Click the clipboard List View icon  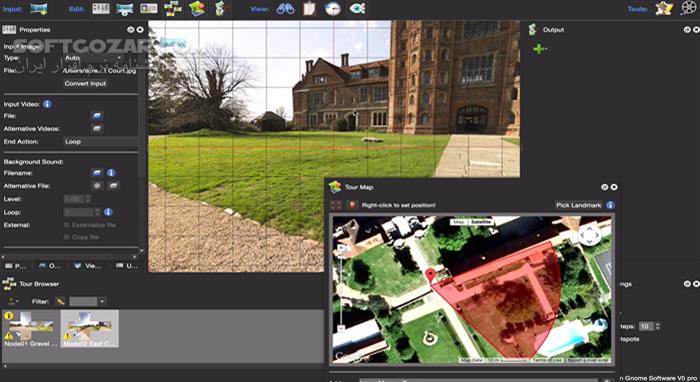309,8
